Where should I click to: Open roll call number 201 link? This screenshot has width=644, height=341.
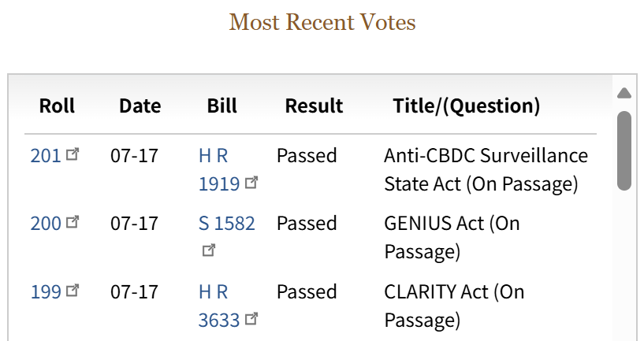point(46,155)
